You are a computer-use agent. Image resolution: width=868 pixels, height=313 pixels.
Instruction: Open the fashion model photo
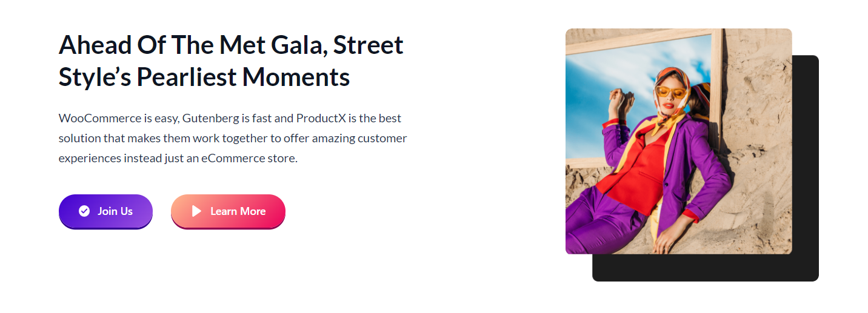(x=678, y=141)
